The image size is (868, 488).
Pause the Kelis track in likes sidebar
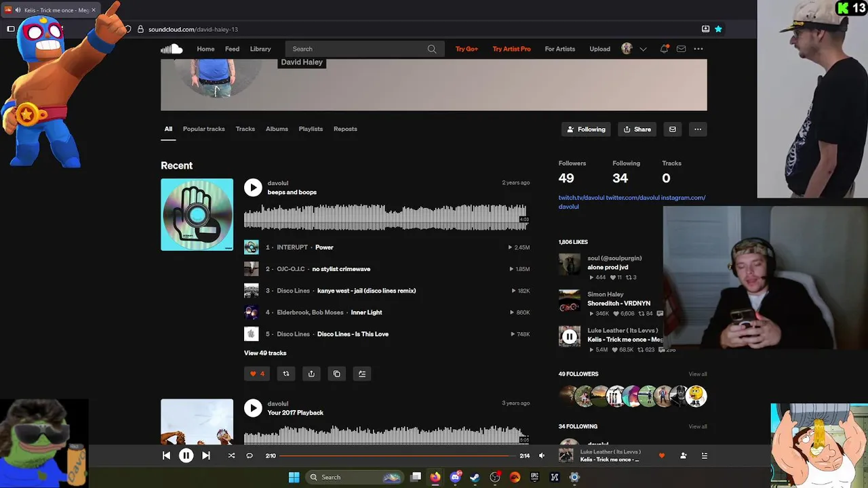coord(570,337)
